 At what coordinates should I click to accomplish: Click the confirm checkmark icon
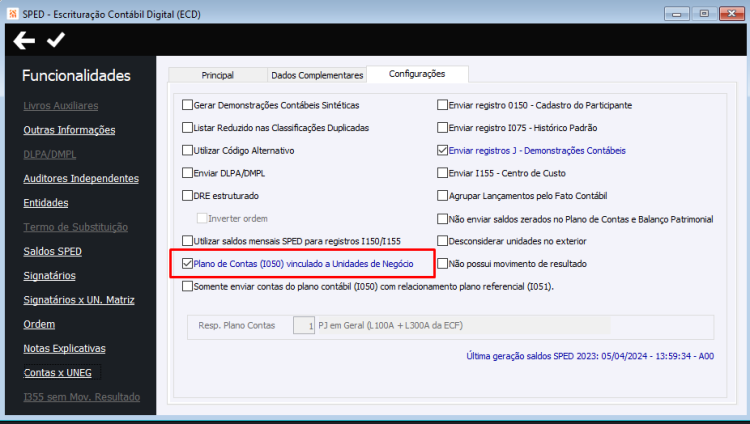[56, 40]
